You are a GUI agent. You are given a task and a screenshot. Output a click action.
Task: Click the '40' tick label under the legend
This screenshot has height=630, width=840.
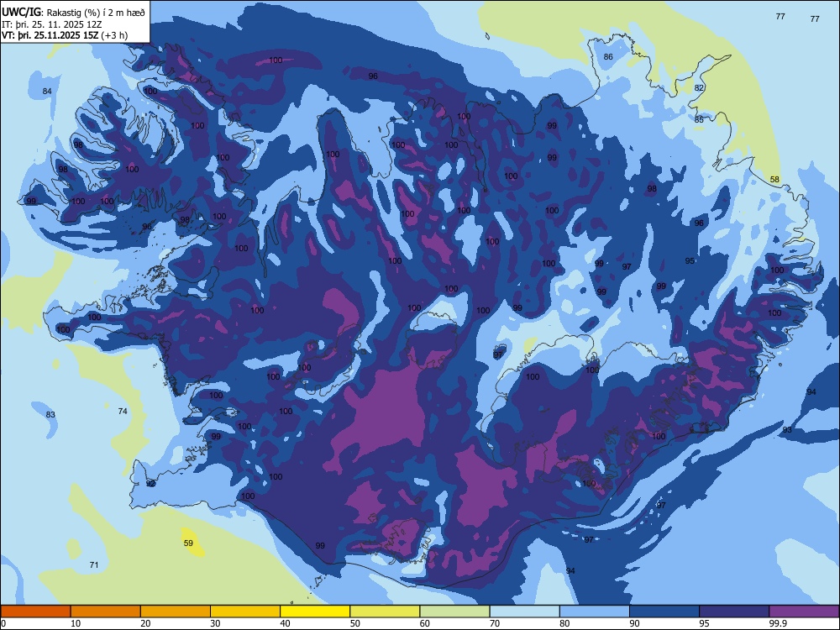pyautogui.click(x=286, y=623)
